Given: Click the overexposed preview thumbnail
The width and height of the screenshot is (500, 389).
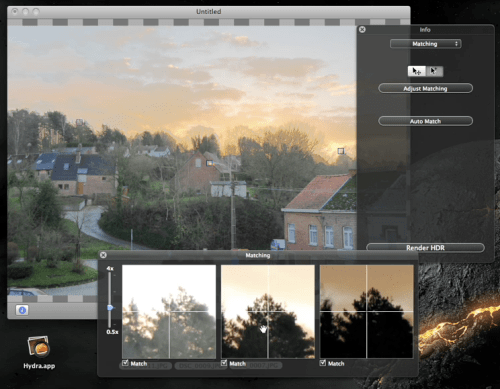Looking at the screenshot, I should tap(169, 312).
